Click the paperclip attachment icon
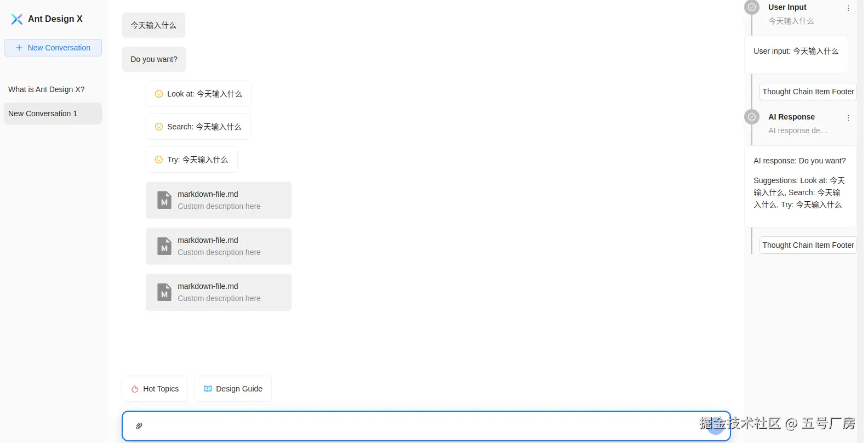 [139, 426]
